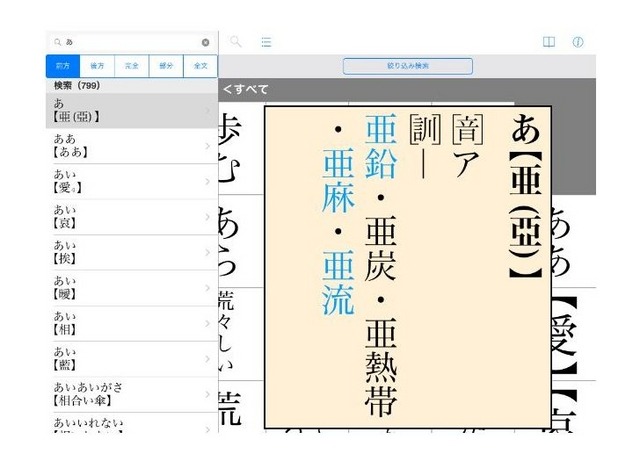This screenshot has width=640, height=461.
Task: Open chevron on the あい【哀】 row
Action: pos(208,217)
